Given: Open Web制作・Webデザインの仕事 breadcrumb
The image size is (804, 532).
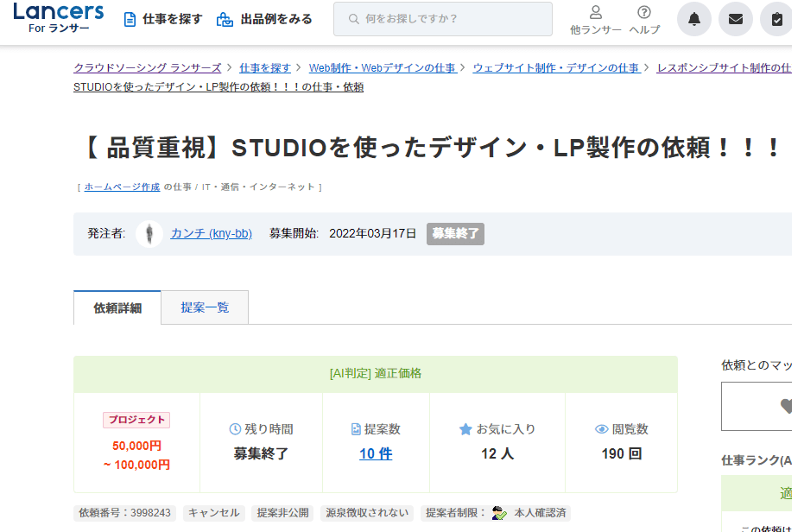Looking at the screenshot, I should [x=383, y=67].
